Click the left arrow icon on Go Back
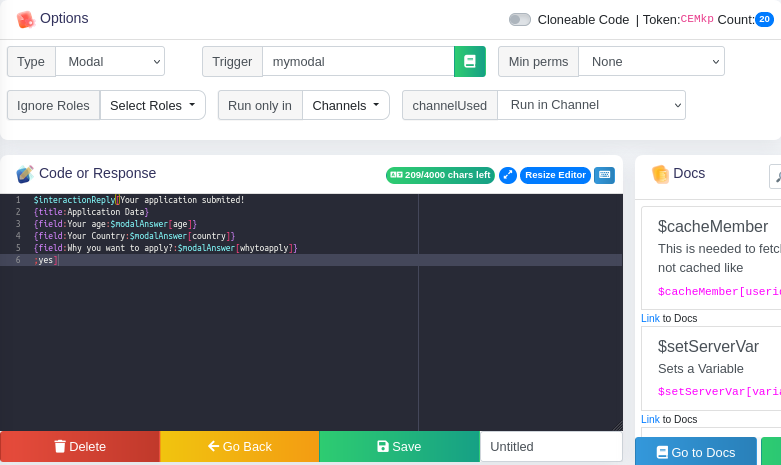Screen dimensions: 781x465 point(213,446)
